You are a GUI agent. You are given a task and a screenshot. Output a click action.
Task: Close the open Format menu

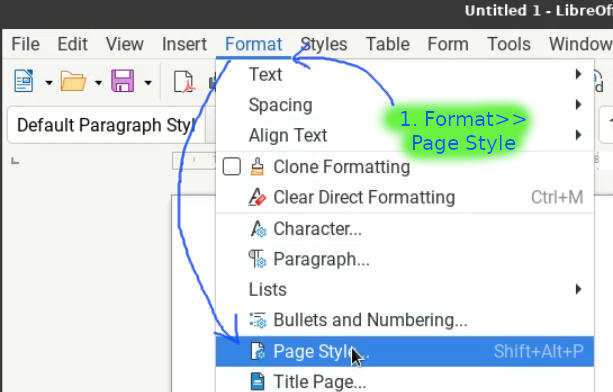pyautogui.click(x=253, y=44)
